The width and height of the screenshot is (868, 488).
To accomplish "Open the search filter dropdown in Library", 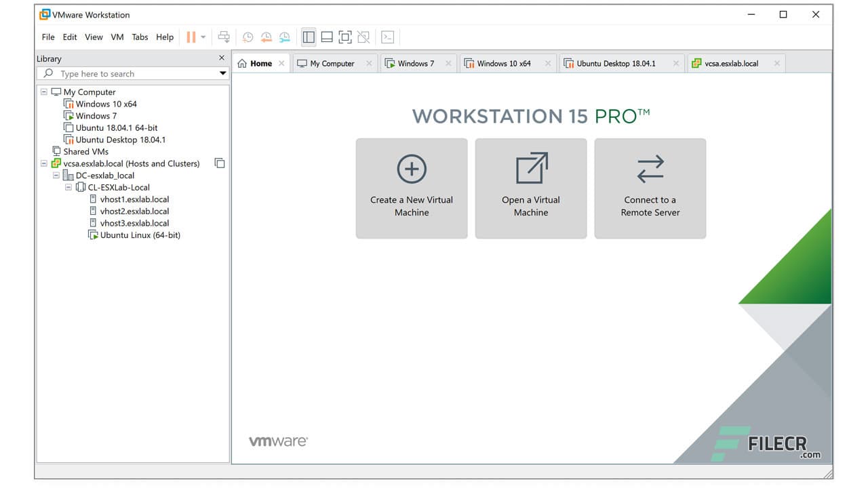I will click(x=224, y=73).
